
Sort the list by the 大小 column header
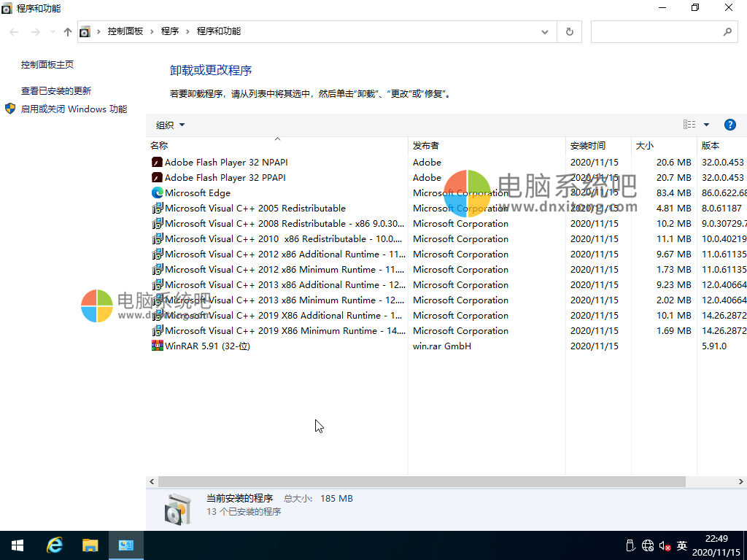point(643,144)
